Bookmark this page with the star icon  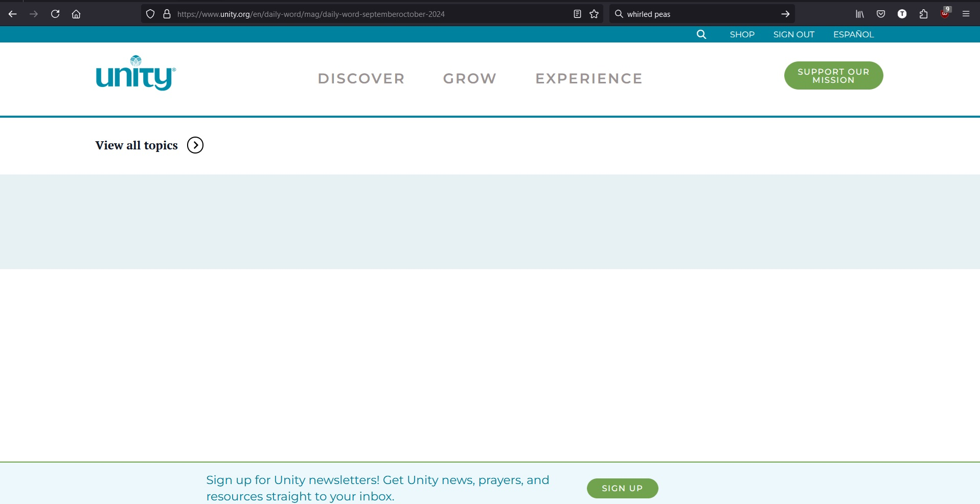[594, 14]
